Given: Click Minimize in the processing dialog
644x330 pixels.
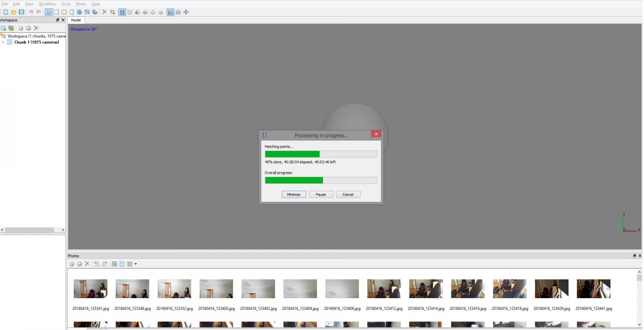Looking at the screenshot, I should pyautogui.click(x=294, y=194).
